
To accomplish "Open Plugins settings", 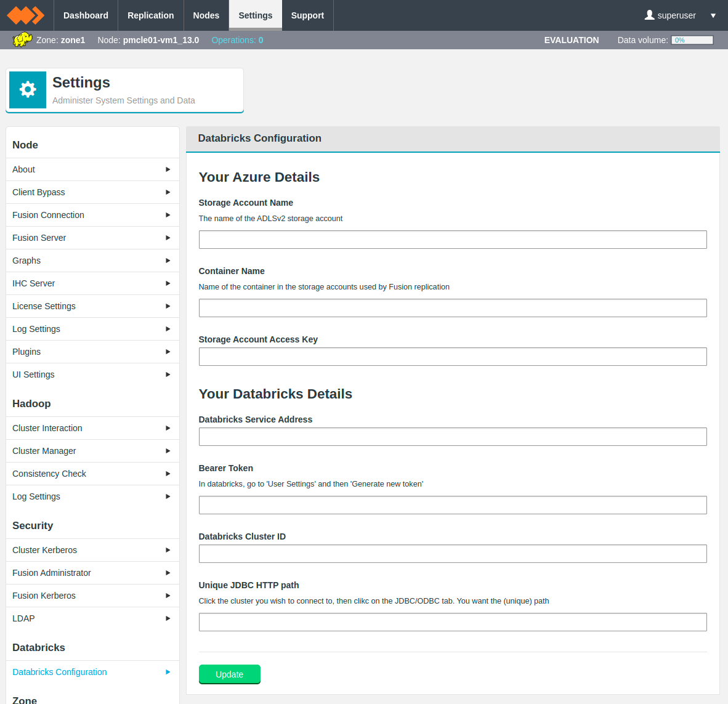I will click(92, 352).
